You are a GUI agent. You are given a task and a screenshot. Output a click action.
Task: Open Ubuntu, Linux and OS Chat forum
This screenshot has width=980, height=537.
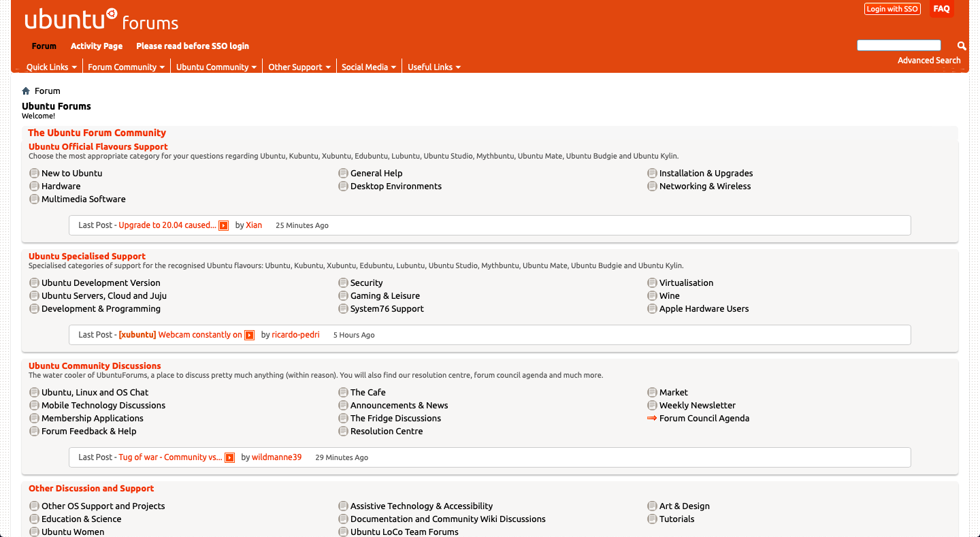pos(95,393)
